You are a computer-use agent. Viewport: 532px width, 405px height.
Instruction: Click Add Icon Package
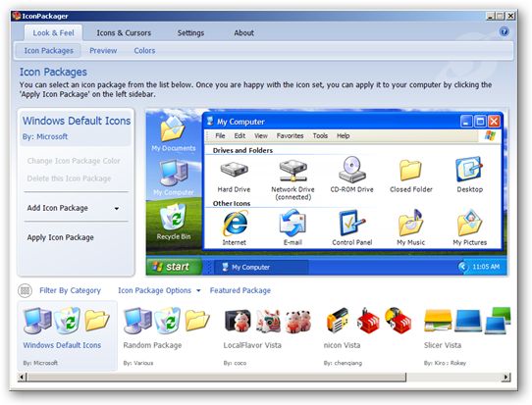pyautogui.click(x=57, y=208)
